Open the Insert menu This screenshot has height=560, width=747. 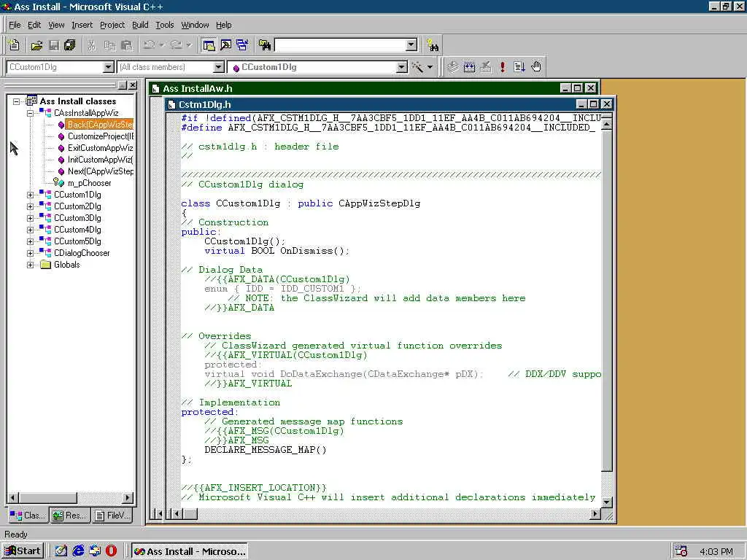pyautogui.click(x=82, y=25)
